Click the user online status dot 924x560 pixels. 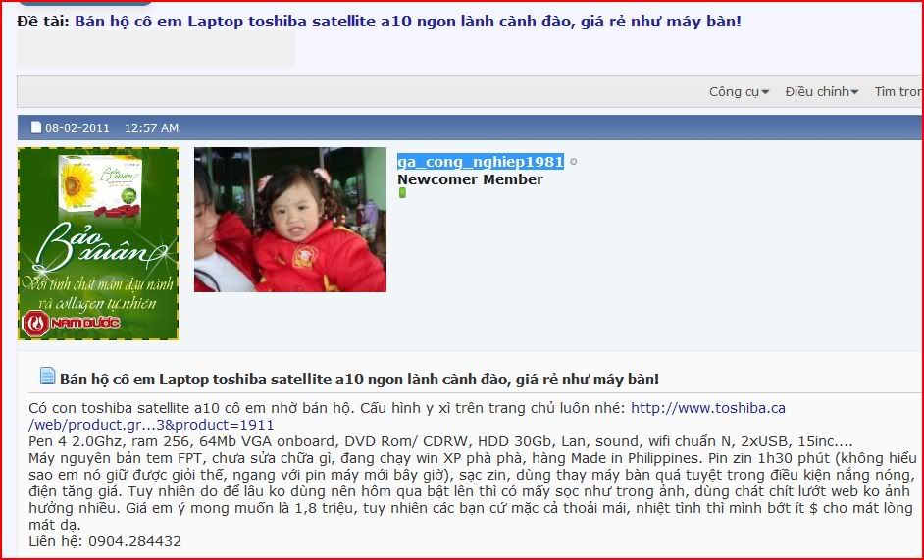pyautogui.click(x=574, y=162)
